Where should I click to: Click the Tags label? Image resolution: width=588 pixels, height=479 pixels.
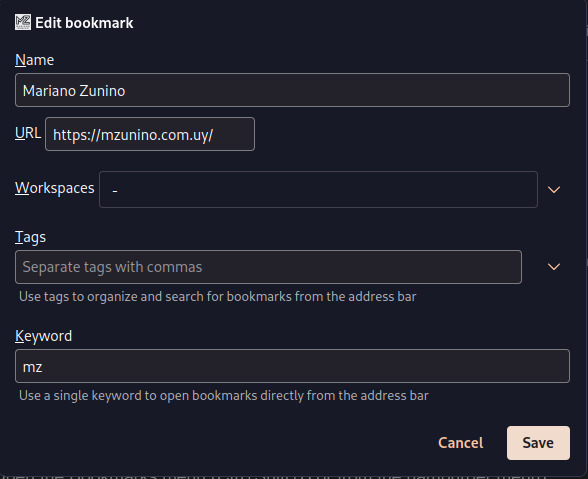click(30, 237)
